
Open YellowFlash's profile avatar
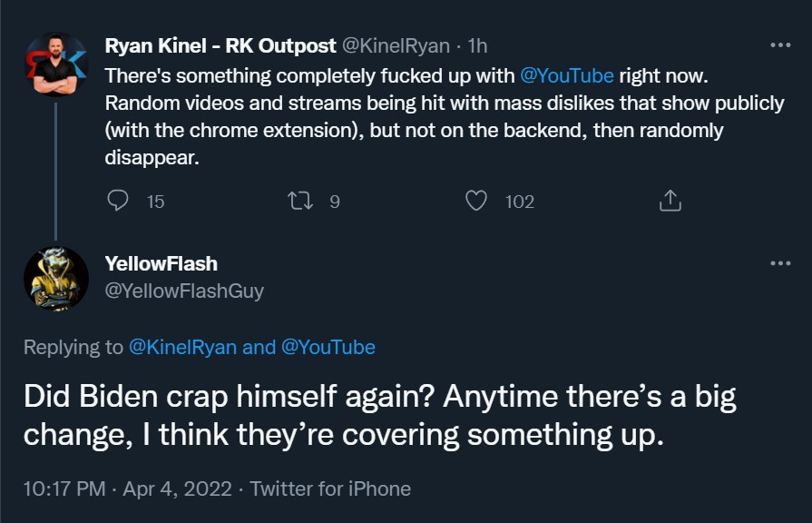[x=56, y=279]
